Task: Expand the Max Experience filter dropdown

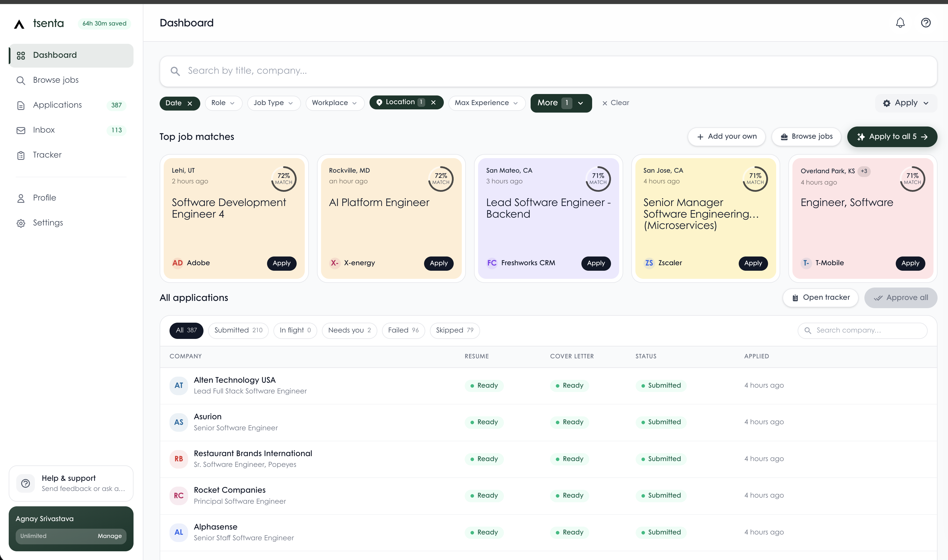Action: click(x=486, y=103)
